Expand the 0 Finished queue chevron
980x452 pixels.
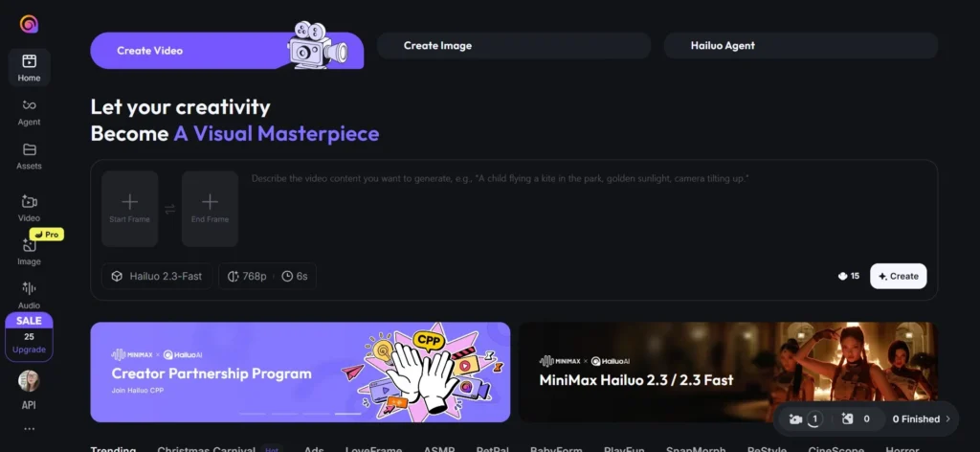[x=948, y=418]
